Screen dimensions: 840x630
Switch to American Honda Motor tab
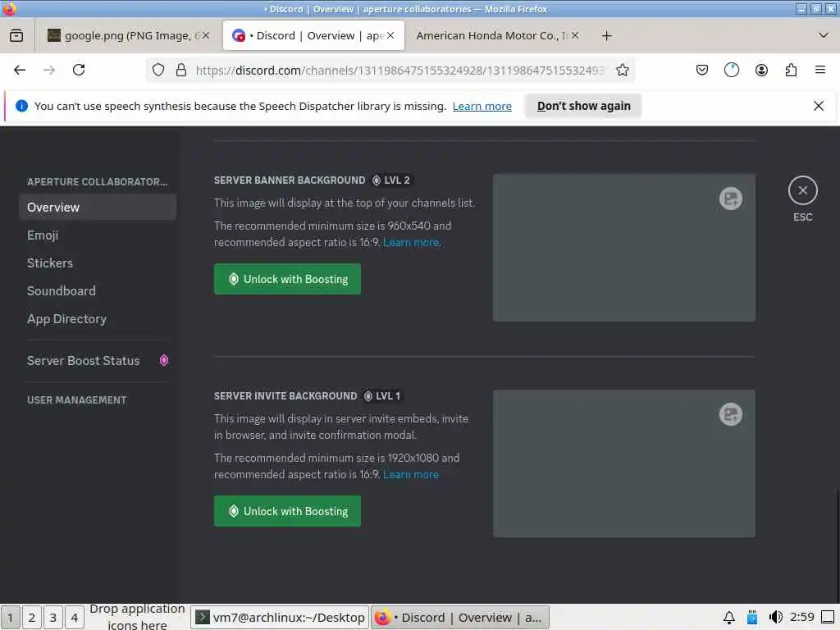point(497,35)
